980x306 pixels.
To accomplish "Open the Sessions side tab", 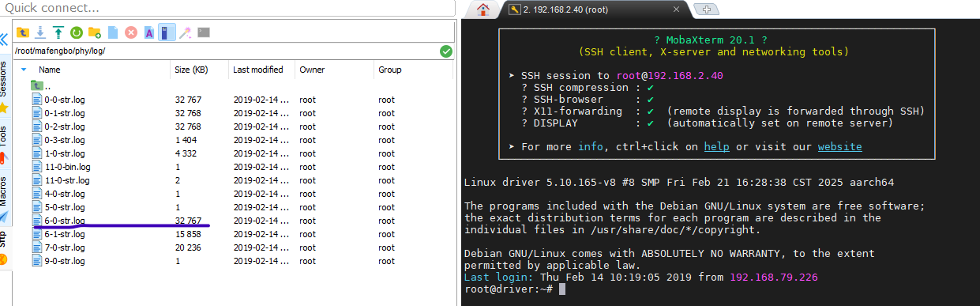I will (x=4, y=79).
